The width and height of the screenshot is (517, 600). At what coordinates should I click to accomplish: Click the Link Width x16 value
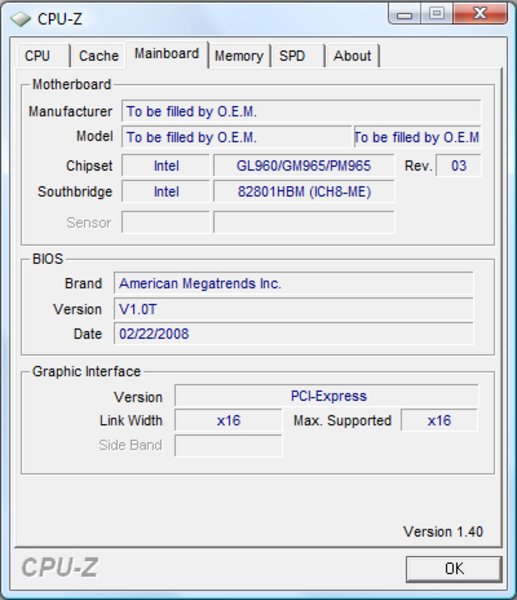tap(228, 421)
